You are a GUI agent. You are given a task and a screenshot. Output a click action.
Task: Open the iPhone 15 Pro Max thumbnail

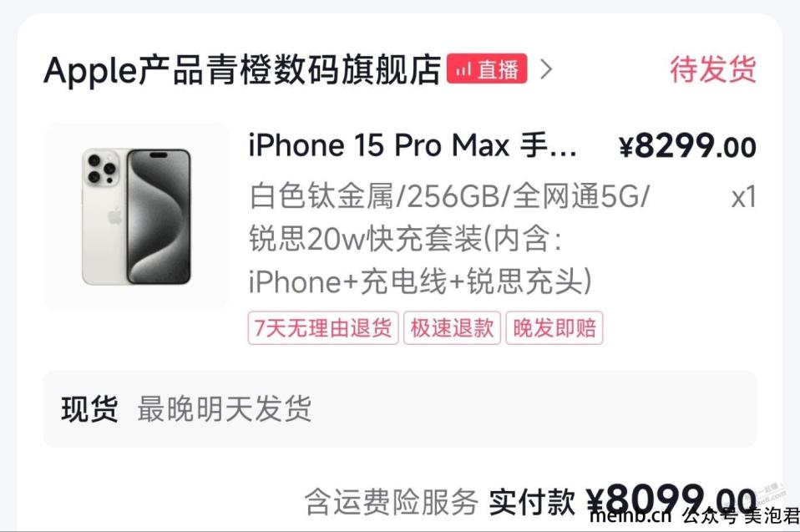136,216
